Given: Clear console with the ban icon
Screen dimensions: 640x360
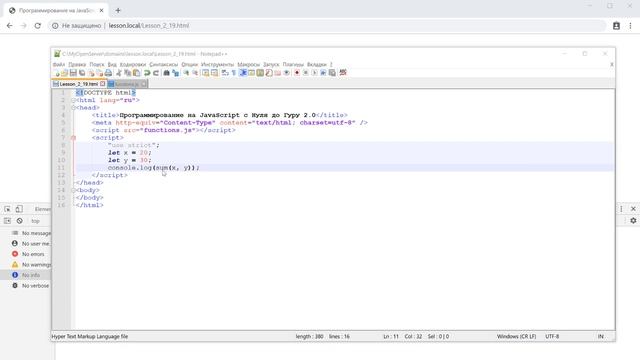Looking at the screenshot, I should point(20,221).
